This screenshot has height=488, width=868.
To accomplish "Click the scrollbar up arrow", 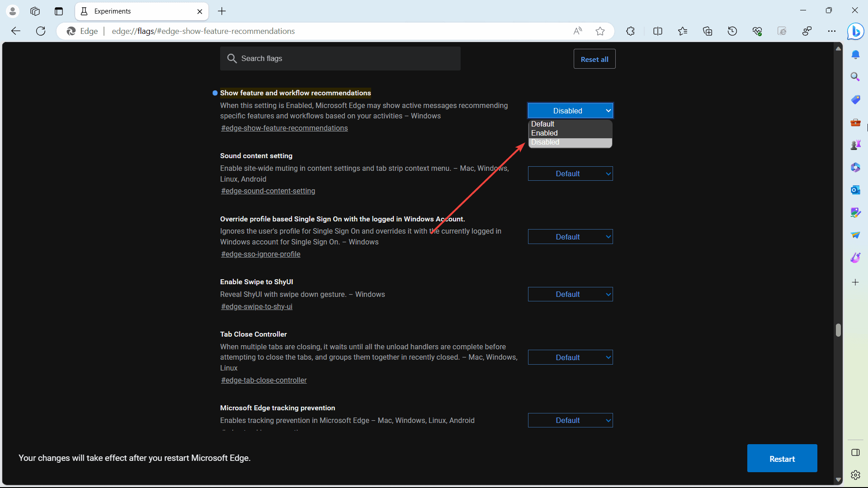I will point(838,48).
